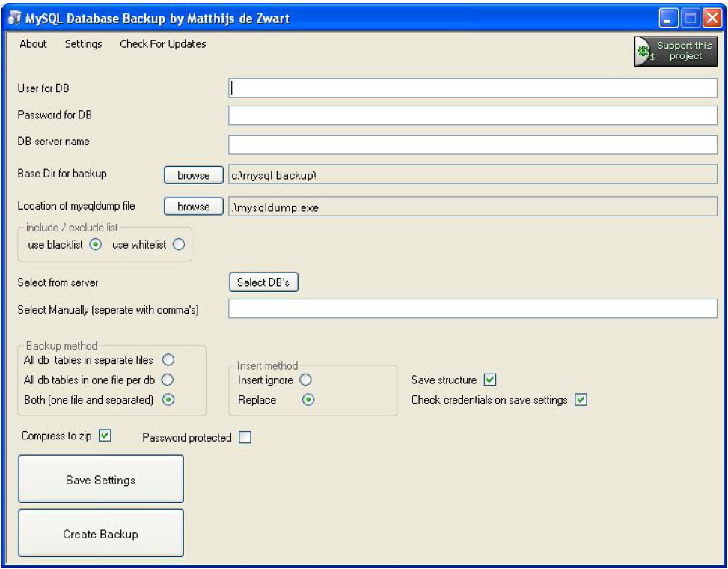728x569 pixels.
Task: Click the Support this project icon button
Action: click(x=676, y=51)
